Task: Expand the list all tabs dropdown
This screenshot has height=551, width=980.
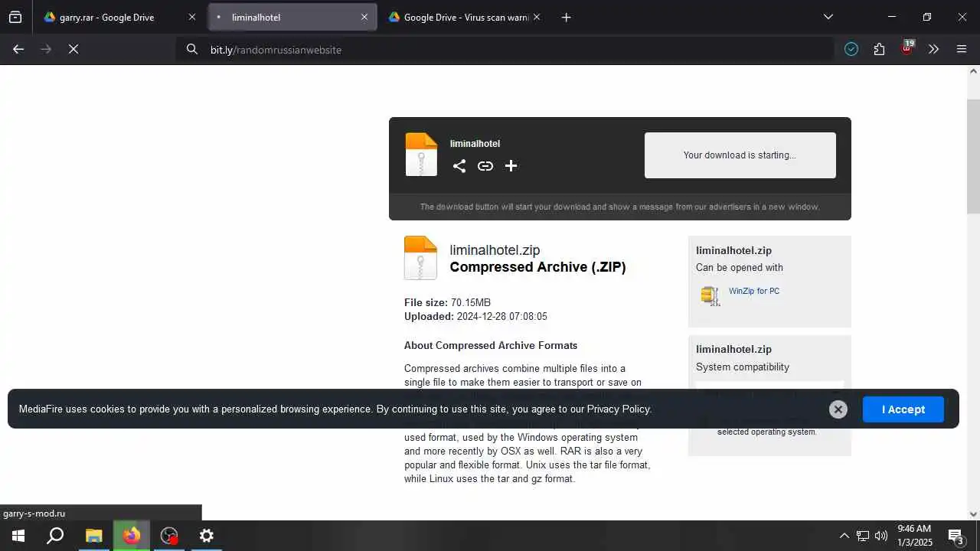Action: [828, 17]
